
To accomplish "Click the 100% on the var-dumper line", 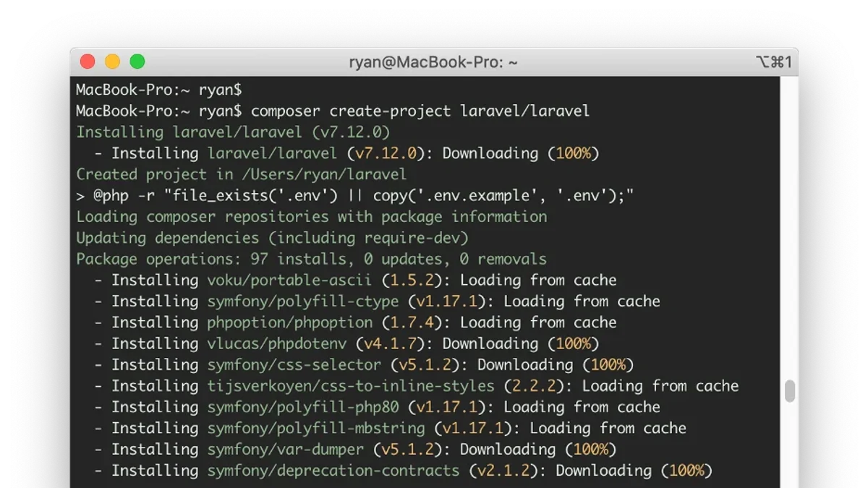I will point(591,449).
